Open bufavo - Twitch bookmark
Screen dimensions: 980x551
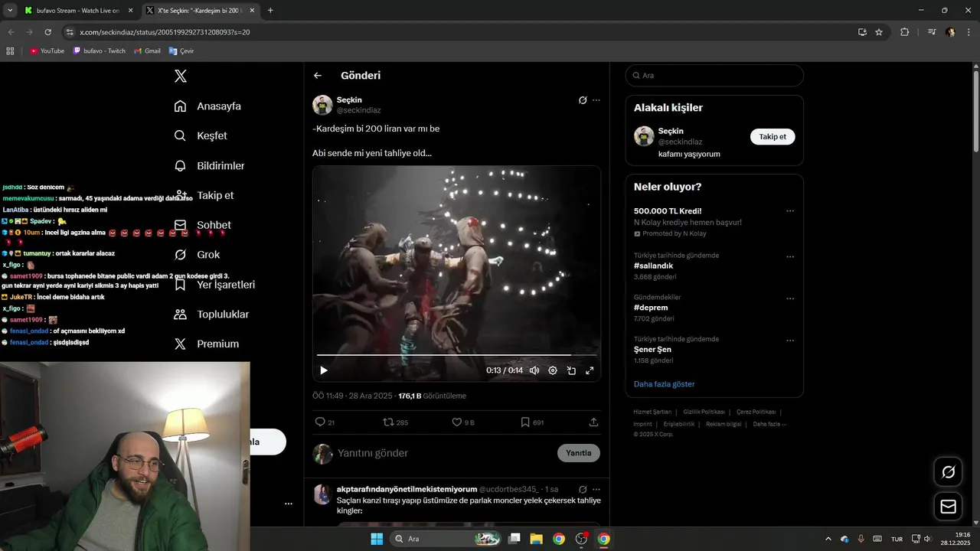[99, 51]
